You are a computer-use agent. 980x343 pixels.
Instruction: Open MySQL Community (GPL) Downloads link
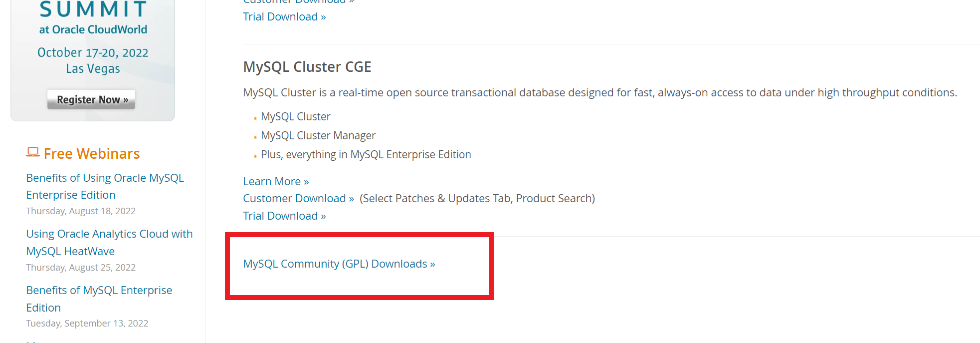(x=339, y=264)
